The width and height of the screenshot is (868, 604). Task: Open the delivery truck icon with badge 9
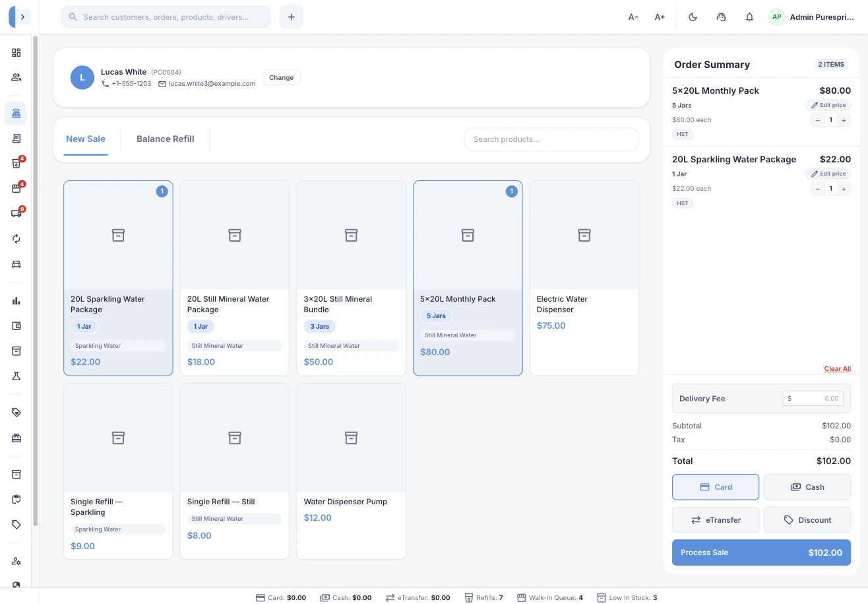pos(16,214)
